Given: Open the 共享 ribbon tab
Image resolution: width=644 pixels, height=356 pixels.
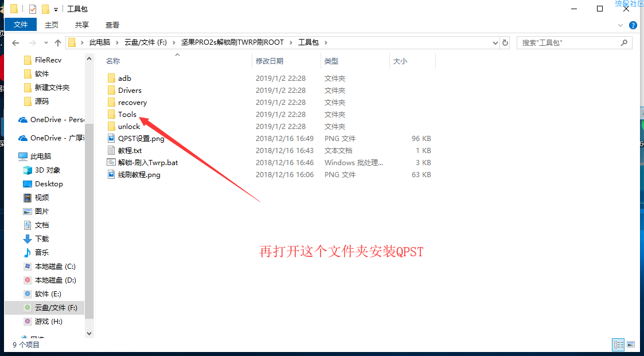Looking at the screenshot, I should tap(82, 25).
